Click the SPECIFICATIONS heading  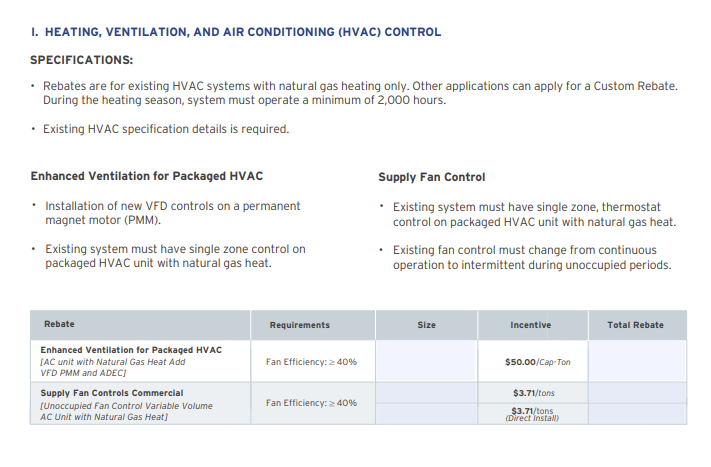tap(82, 60)
